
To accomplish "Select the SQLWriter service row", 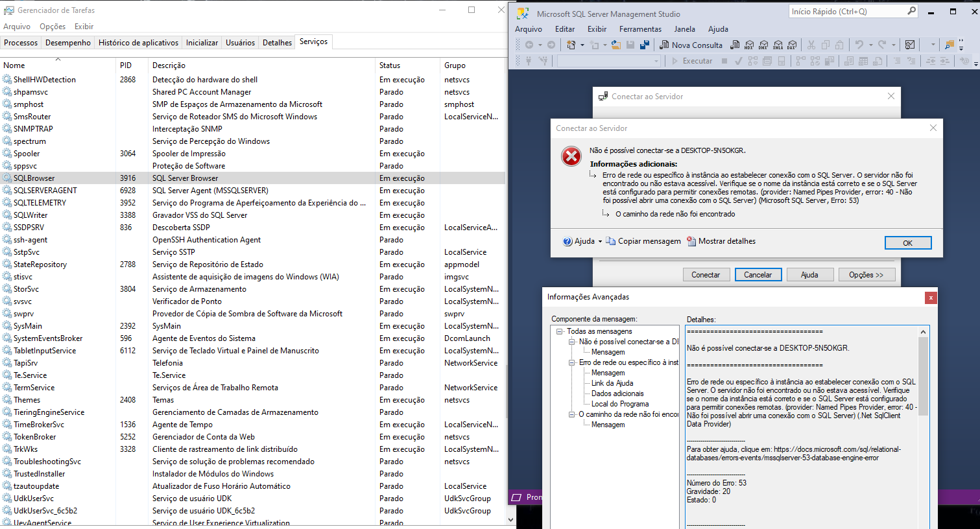I will (253, 215).
